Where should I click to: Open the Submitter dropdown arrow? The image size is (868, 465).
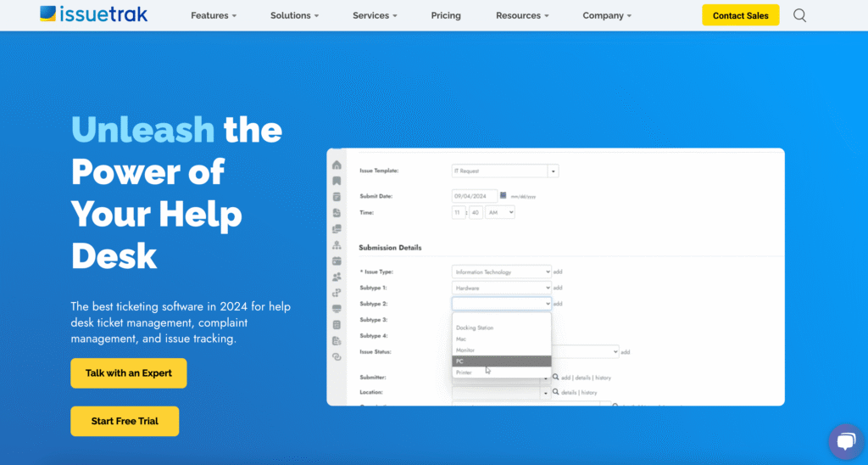(x=545, y=378)
